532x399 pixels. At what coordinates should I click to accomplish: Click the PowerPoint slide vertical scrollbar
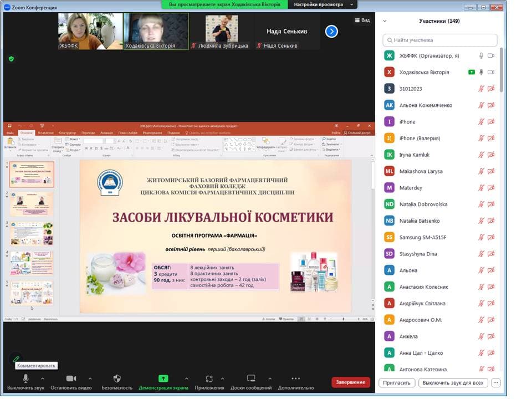[372, 176]
